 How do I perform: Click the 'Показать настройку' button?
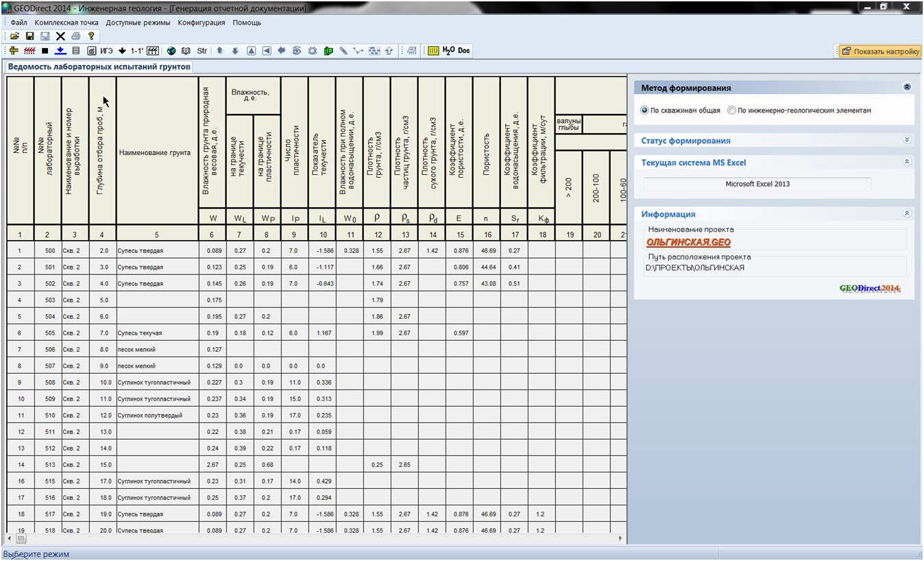click(x=880, y=51)
